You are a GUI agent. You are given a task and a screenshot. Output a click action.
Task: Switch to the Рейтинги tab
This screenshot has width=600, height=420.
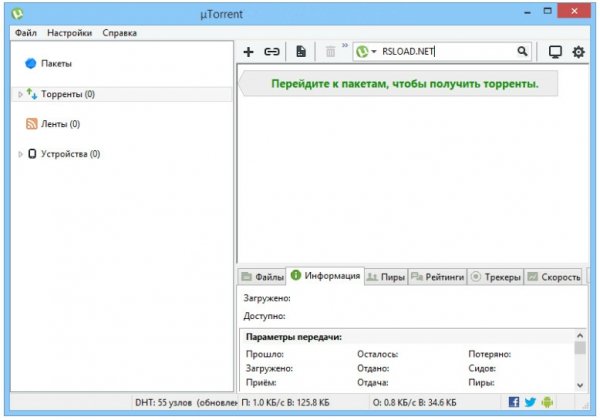click(438, 277)
